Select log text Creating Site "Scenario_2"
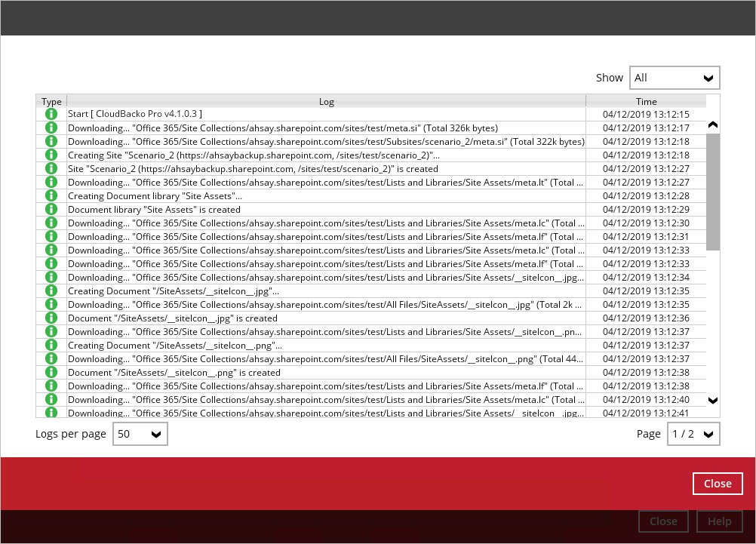The image size is (756, 544). click(254, 155)
